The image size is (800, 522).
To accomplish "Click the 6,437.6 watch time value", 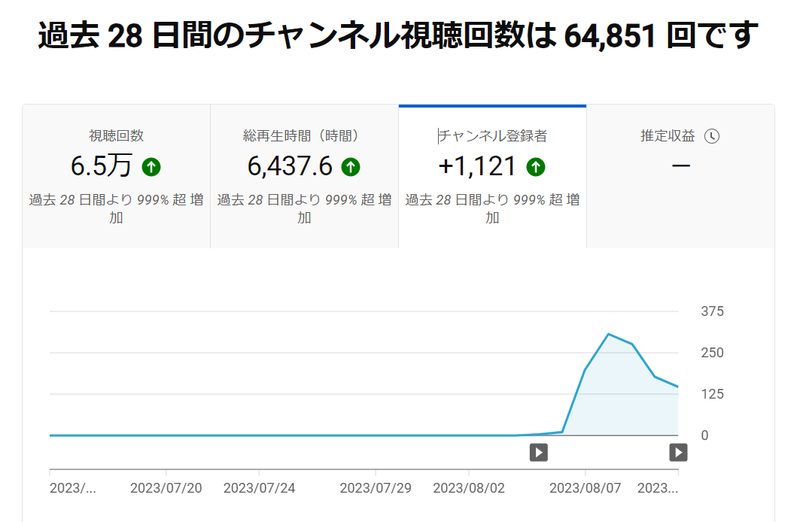I will [x=290, y=166].
